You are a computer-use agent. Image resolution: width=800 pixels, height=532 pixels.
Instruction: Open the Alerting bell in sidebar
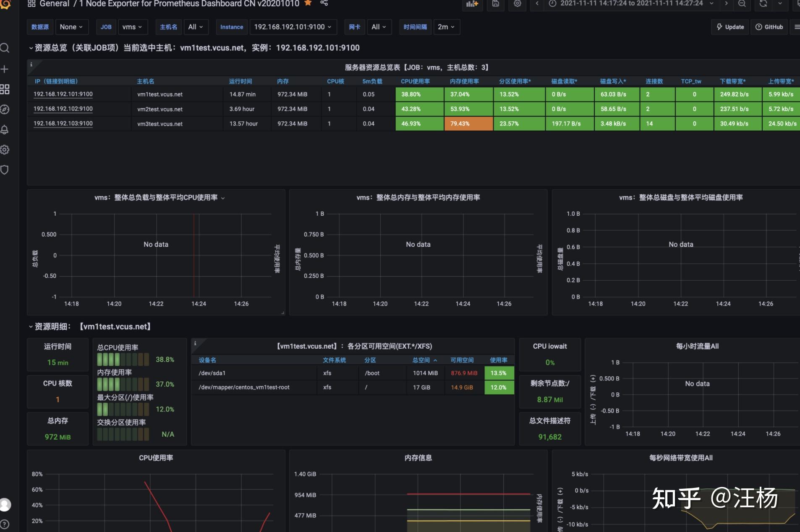5,130
